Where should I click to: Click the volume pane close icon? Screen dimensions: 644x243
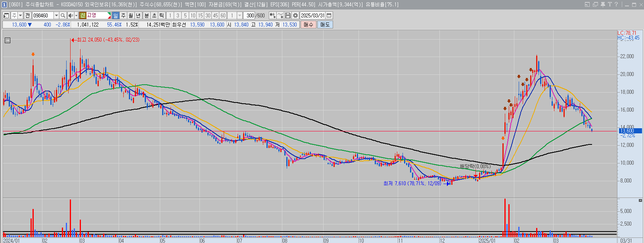pyautogui.click(x=640, y=200)
